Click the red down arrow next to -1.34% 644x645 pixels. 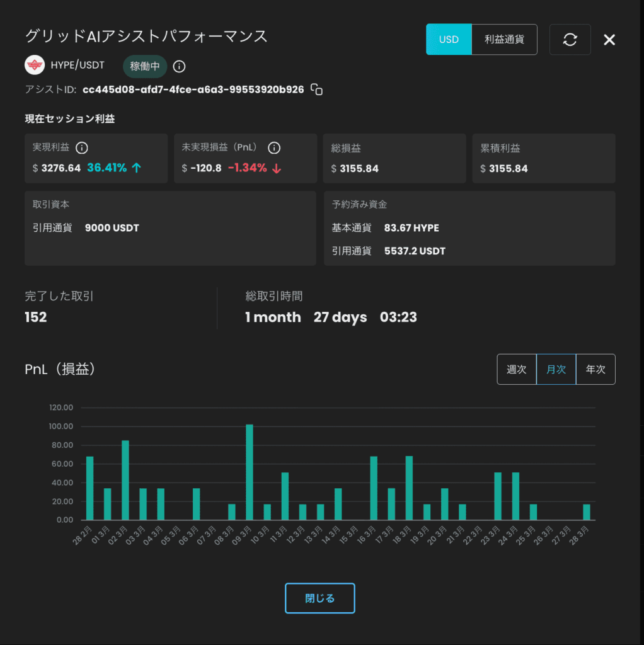(277, 168)
